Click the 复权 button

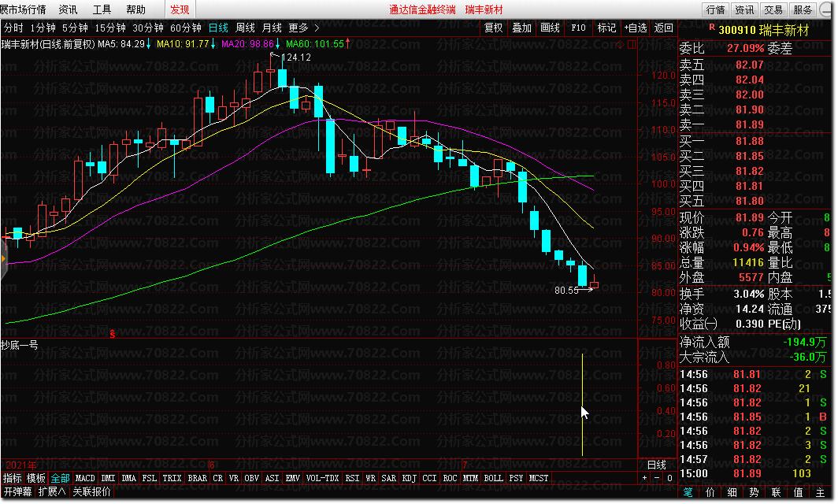[493, 28]
